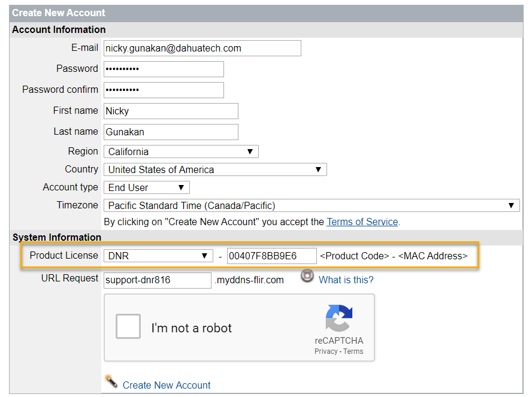Check the I'm not a robot checkbox
The height and width of the screenshot is (397, 532).
(x=128, y=328)
